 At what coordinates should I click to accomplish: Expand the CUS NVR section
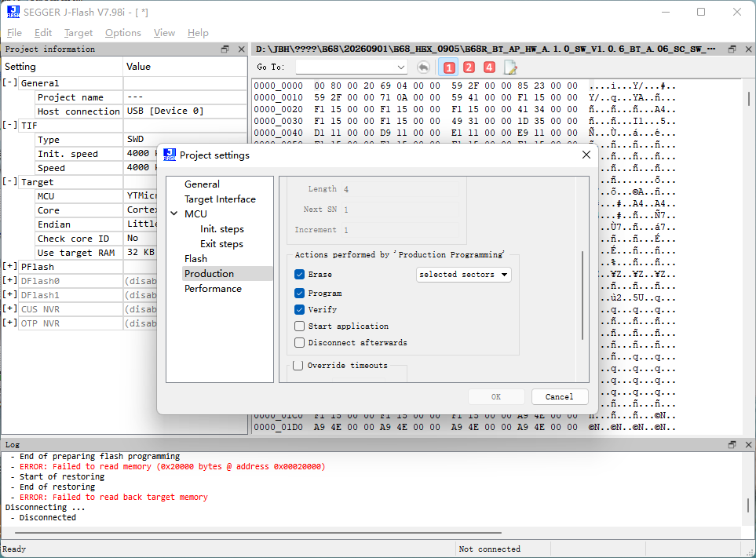coord(9,309)
